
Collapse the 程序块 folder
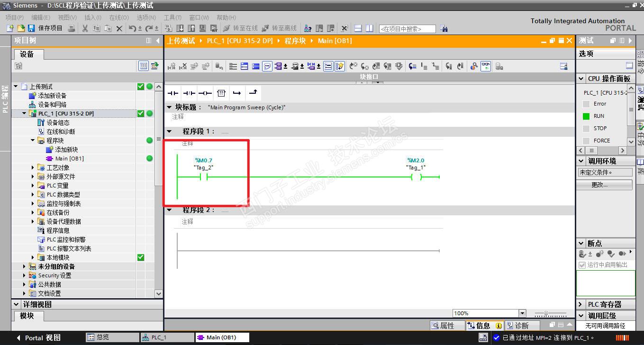click(33, 141)
